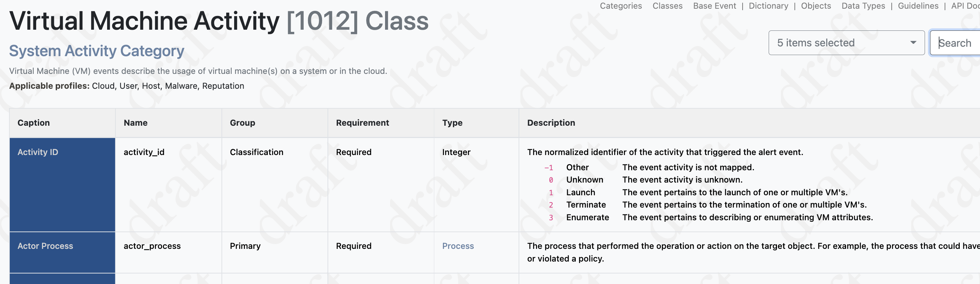Open the Guidelines link
Image resolution: width=980 pixels, height=284 pixels.
918,6
